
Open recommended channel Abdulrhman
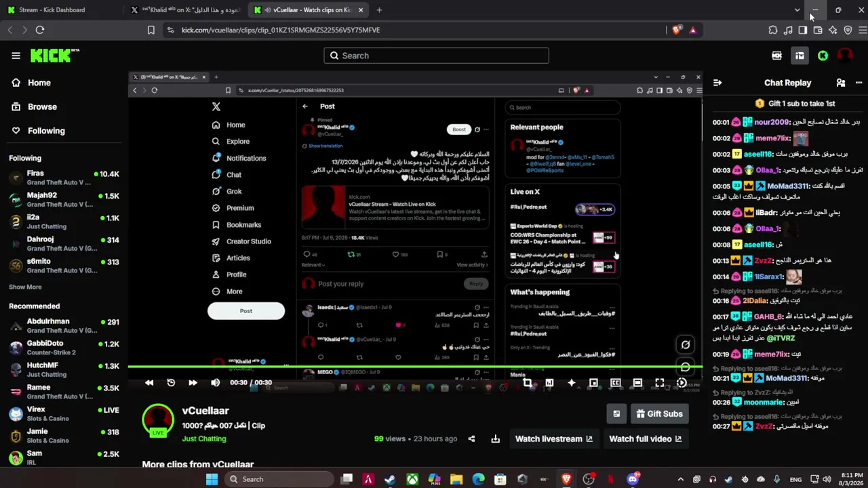pyautogui.click(x=64, y=326)
